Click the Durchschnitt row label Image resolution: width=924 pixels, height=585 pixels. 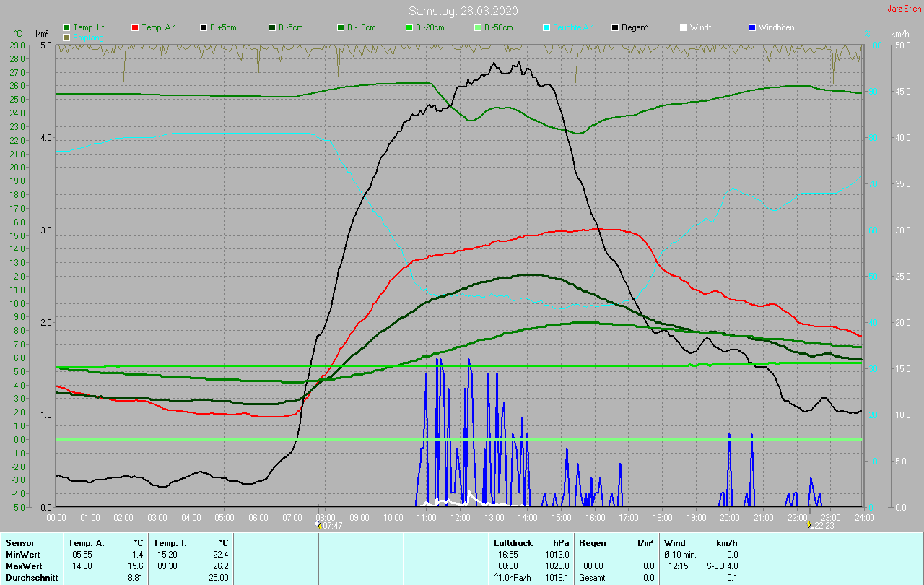click(x=30, y=577)
